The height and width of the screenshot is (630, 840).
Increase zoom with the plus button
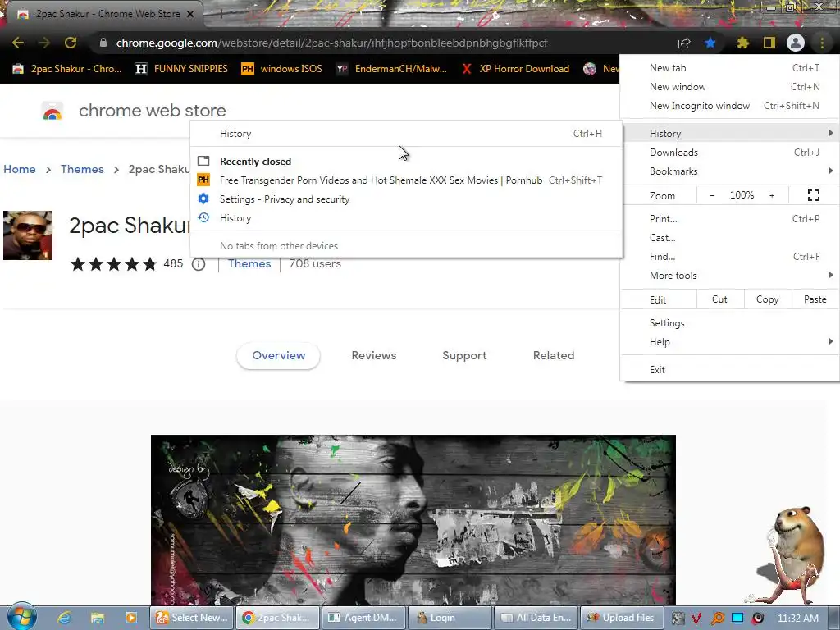click(772, 195)
